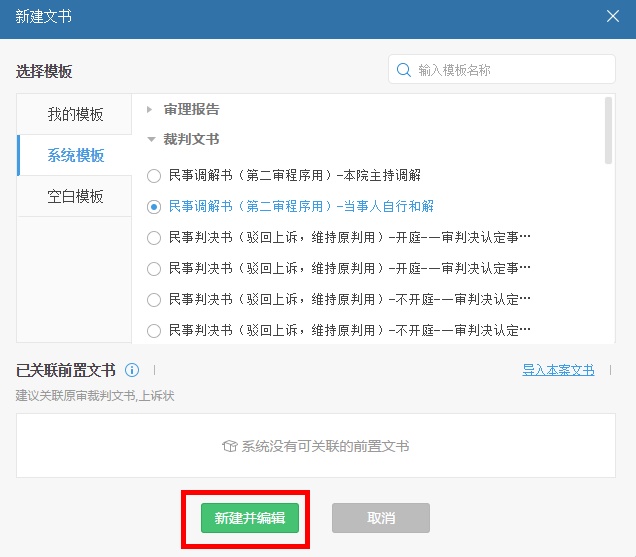Expand the 审理报告 template group
This screenshot has width=636, height=557.
point(151,109)
